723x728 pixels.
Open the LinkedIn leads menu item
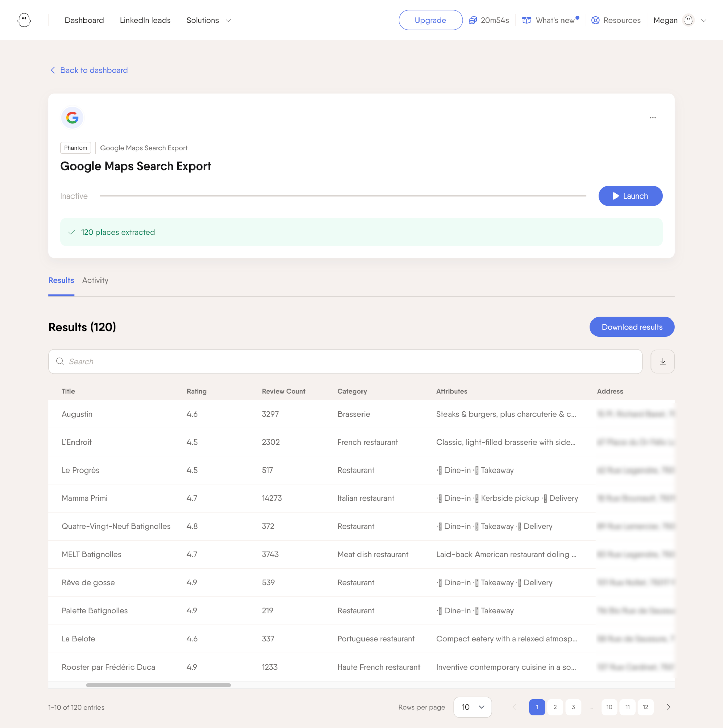[145, 20]
